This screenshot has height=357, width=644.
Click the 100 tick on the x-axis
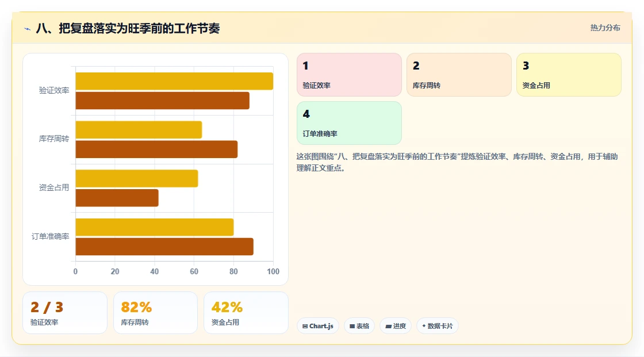click(x=273, y=271)
